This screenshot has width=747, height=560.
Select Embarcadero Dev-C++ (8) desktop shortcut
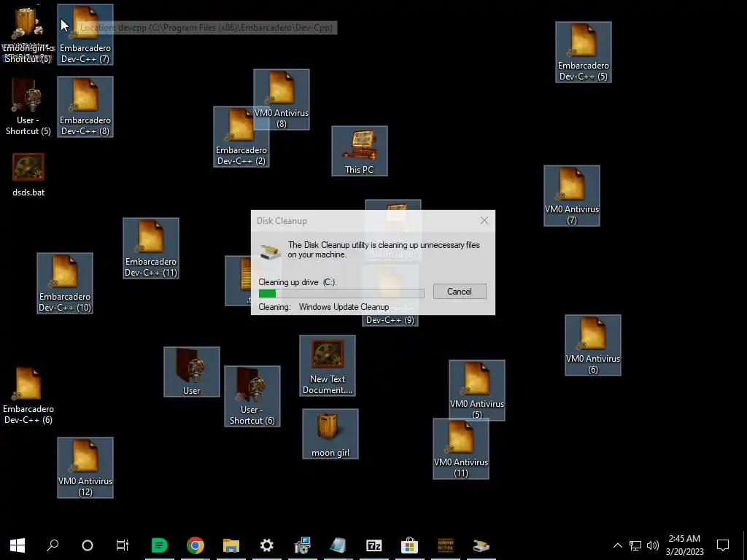85,106
